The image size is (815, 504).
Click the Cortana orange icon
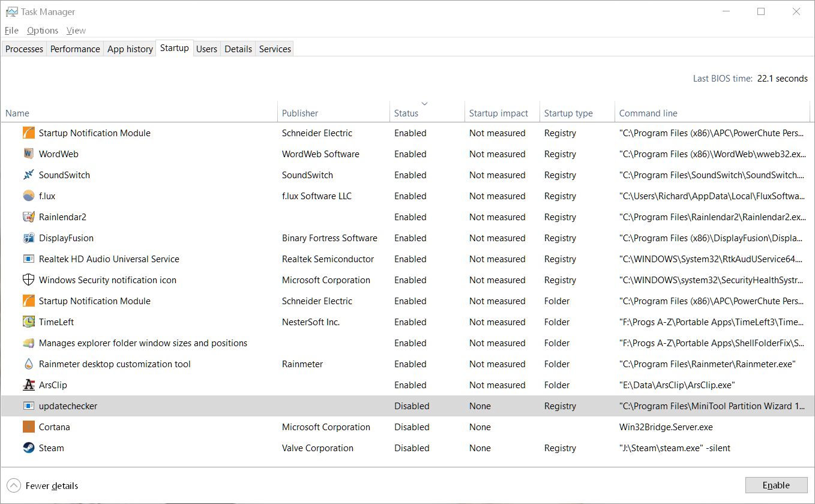click(x=29, y=427)
